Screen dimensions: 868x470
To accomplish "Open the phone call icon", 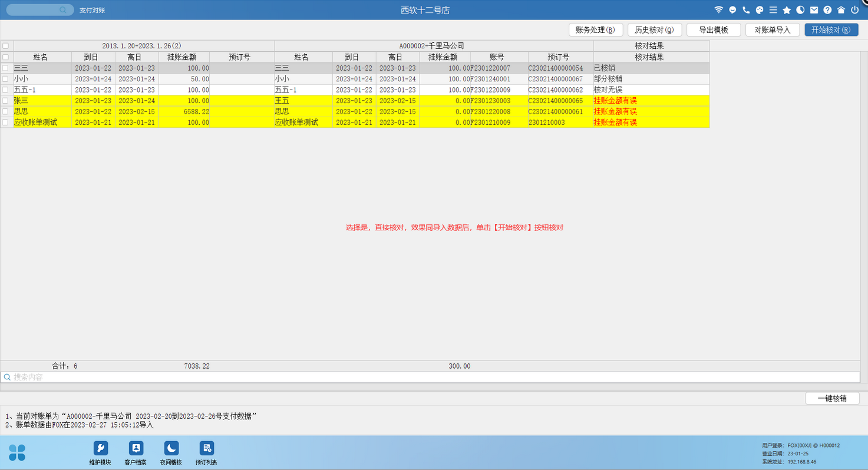I will [x=746, y=10].
